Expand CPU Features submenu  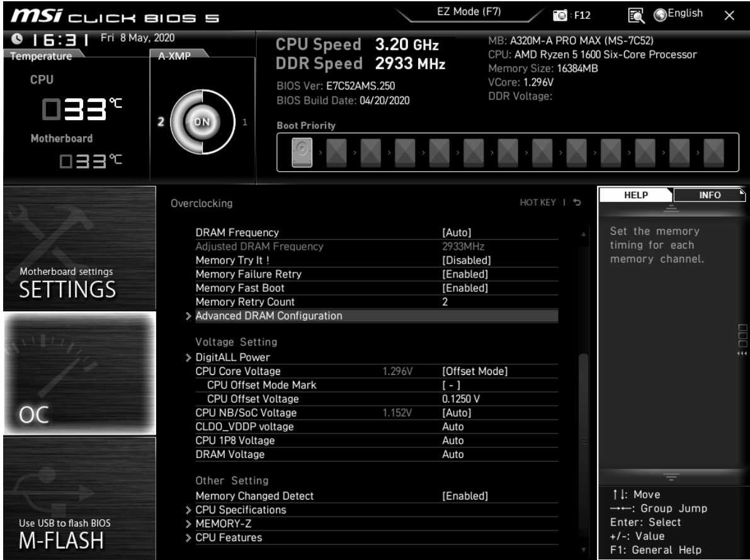pos(377,537)
